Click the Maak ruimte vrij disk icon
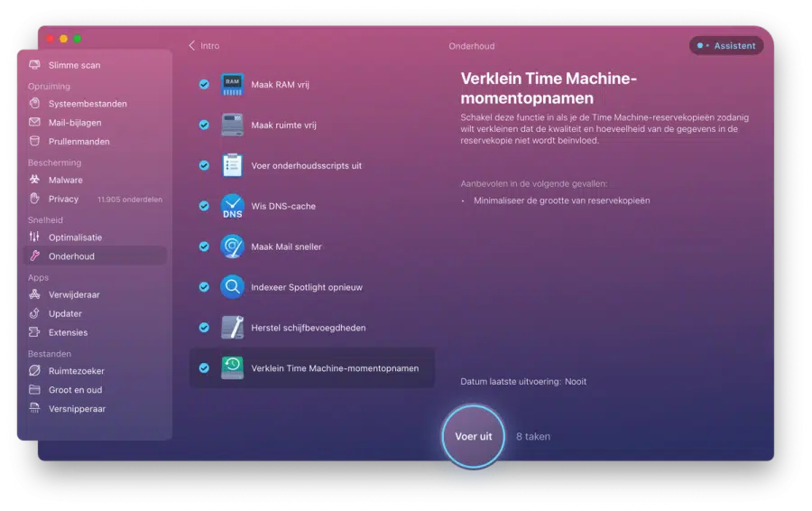812x511 pixels. 232,125
